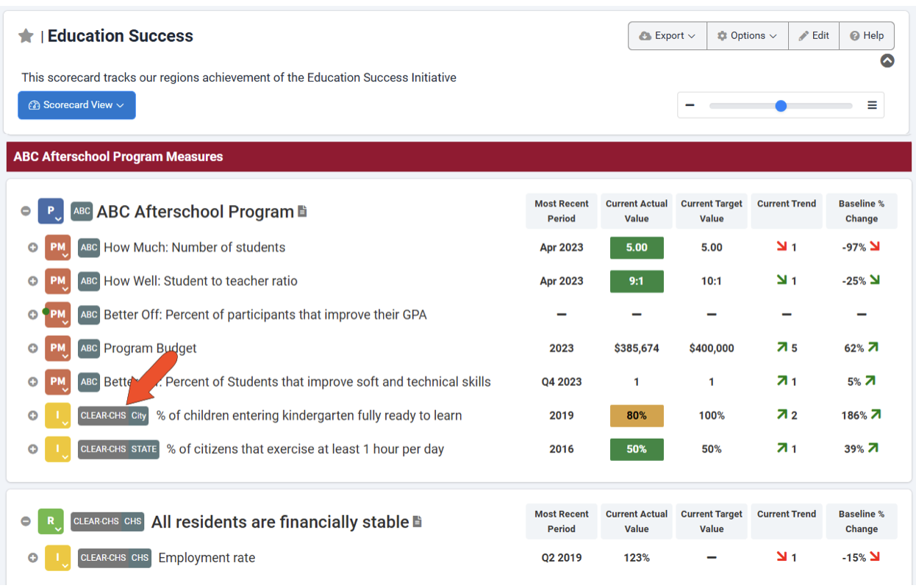
Task: Click the favorite star beside Education Success
Action: click(26, 36)
